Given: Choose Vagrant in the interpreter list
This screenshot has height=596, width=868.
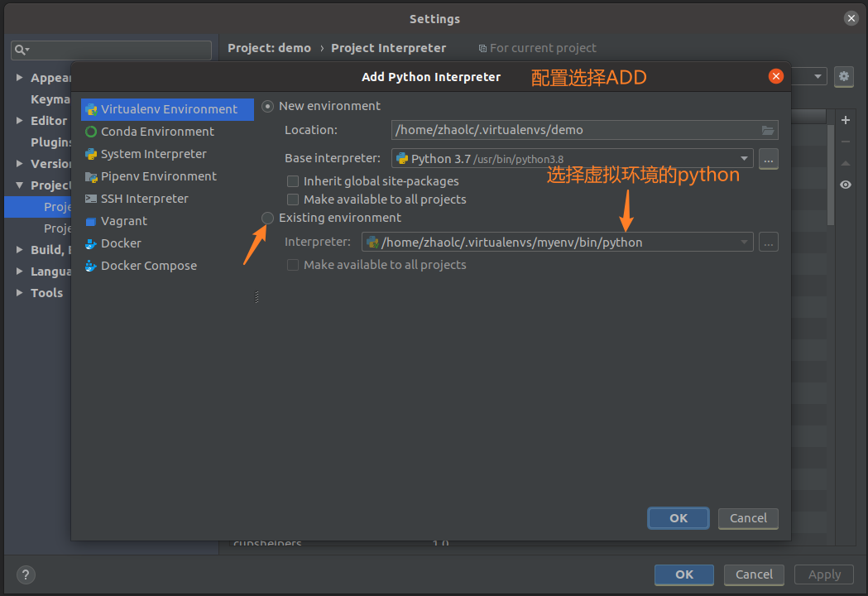Looking at the screenshot, I should [123, 221].
